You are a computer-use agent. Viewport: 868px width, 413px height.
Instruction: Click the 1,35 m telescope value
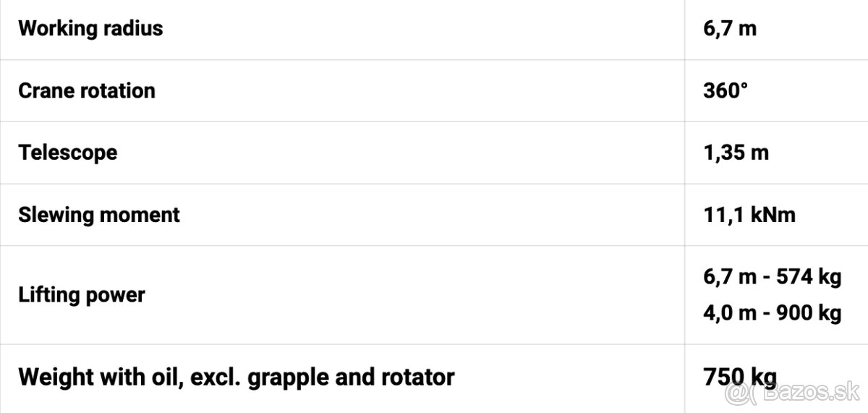pyautogui.click(x=736, y=153)
